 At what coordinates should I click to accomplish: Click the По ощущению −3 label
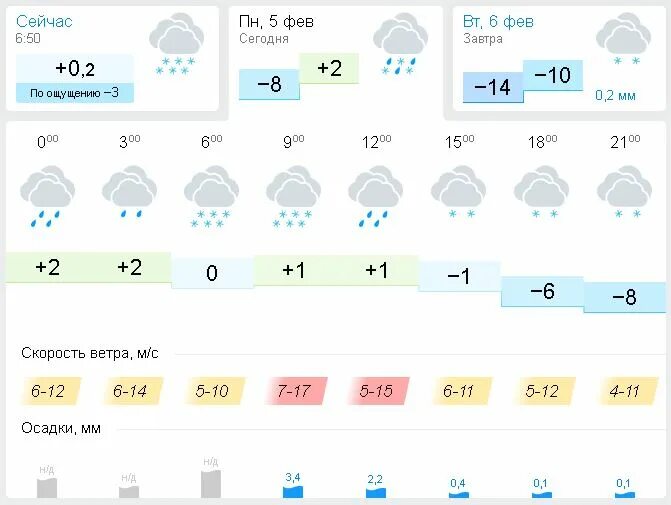(74, 93)
